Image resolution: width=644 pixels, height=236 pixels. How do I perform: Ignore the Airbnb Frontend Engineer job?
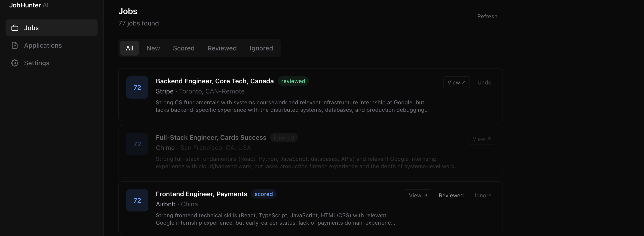coord(483,195)
